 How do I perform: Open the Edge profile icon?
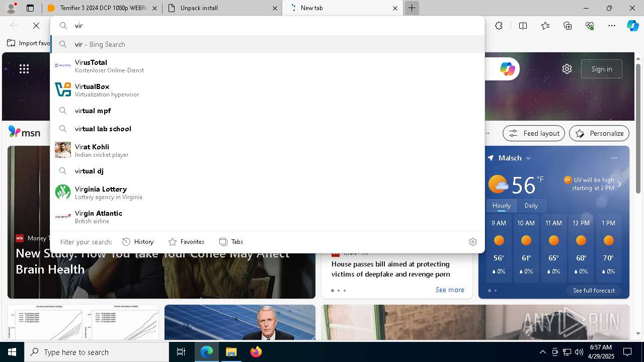pos(11,8)
